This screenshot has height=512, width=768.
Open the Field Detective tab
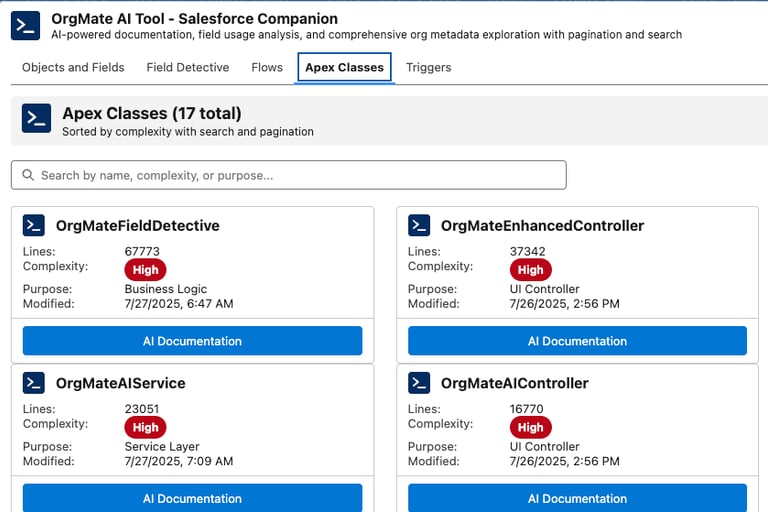[x=188, y=68]
